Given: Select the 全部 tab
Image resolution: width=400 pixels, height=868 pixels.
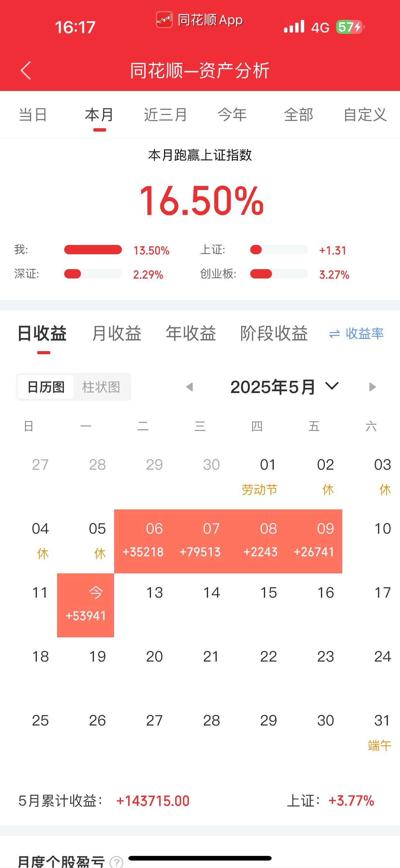Looking at the screenshot, I should [299, 115].
